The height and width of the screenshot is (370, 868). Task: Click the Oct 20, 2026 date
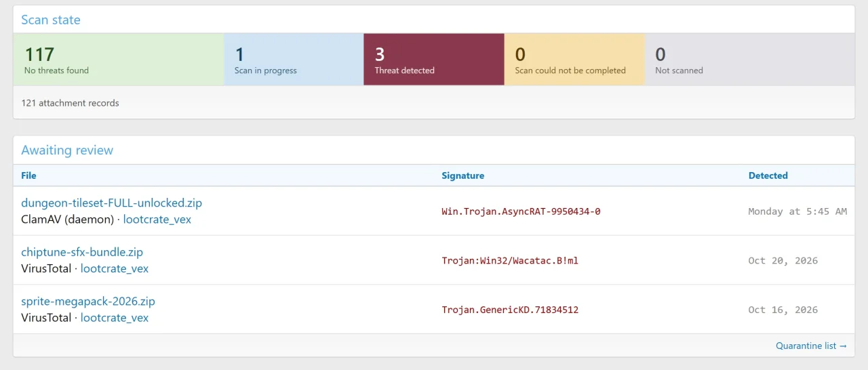coord(783,261)
